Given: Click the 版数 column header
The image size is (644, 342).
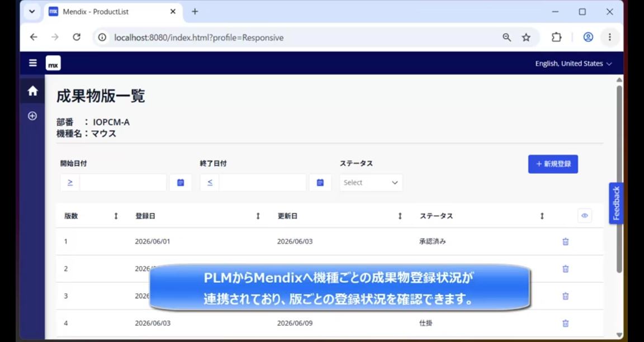Looking at the screenshot, I should pos(71,216).
